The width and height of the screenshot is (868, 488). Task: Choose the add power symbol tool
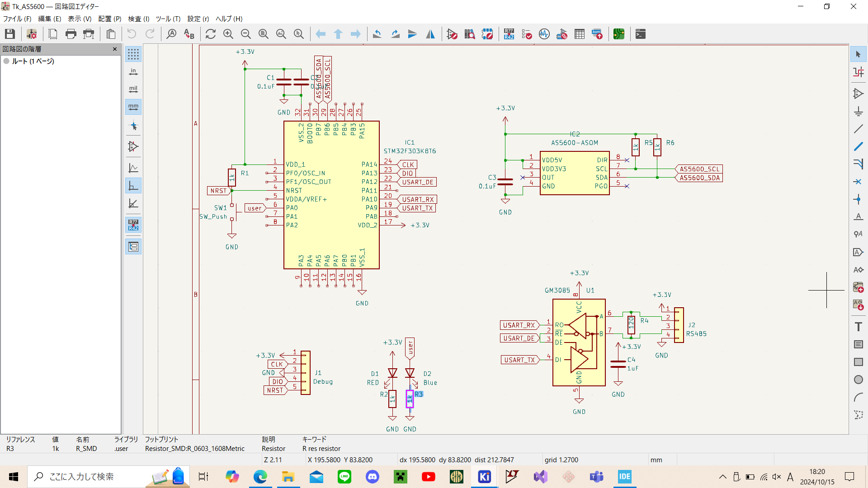pyautogui.click(x=858, y=111)
